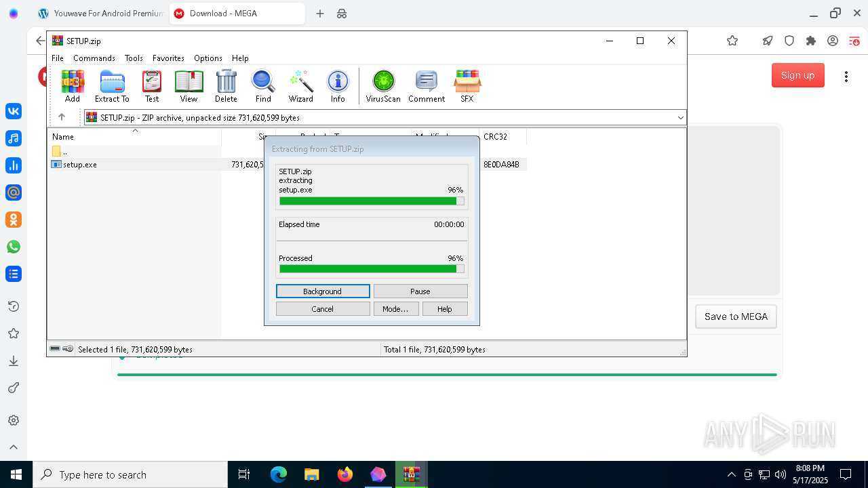Open a new browser tab
This screenshot has width=868, height=488.
click(320, 14)
